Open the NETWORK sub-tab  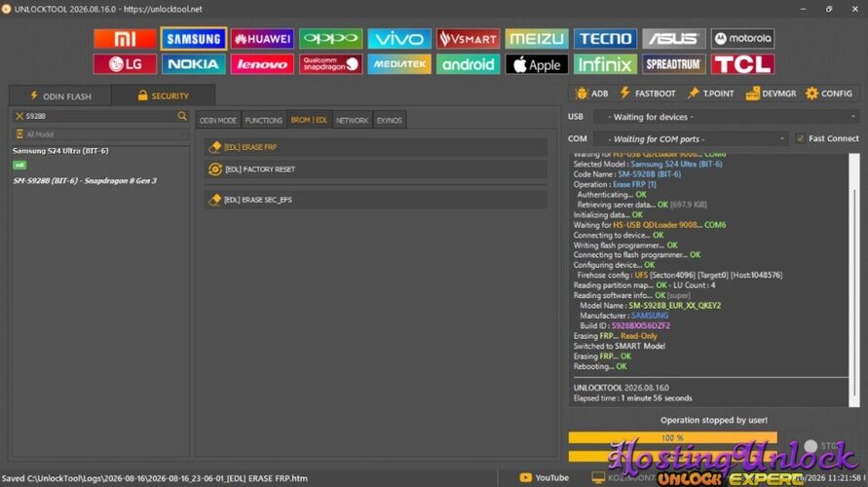[x=352, y=120]
